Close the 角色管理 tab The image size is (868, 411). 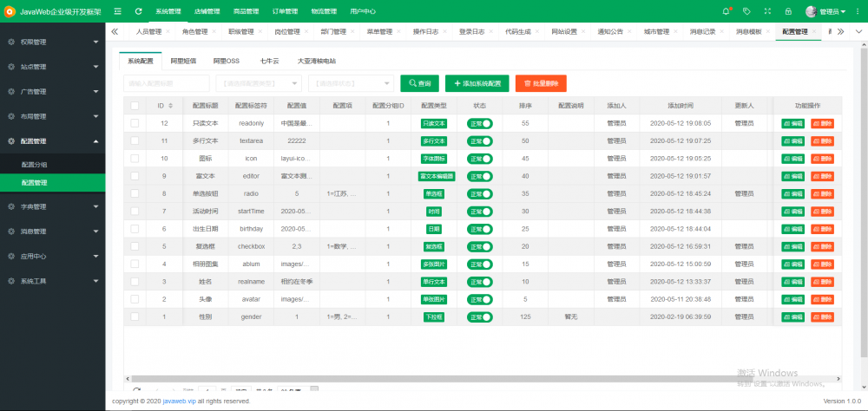coord(214,32)
